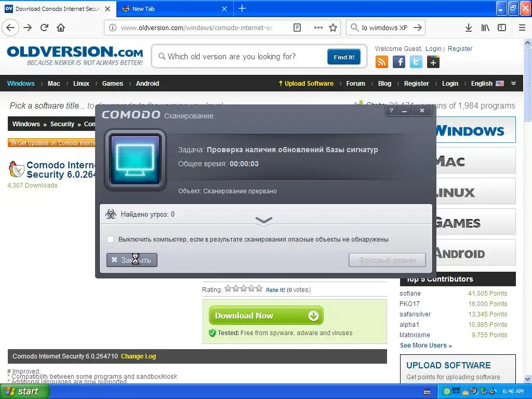532x399 pixels.
Task: Expand the nav bar double-chevron dropdown
Action: click(x=513, y=83)
